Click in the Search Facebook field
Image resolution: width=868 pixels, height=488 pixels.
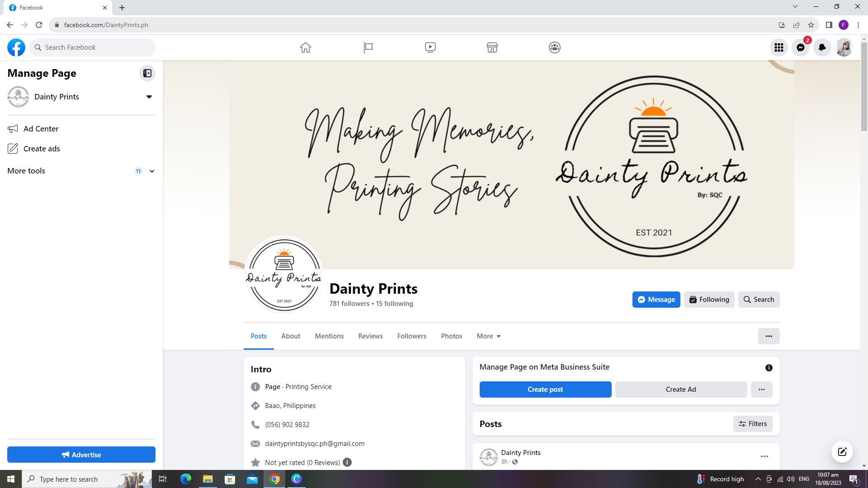tap(92, 47)
